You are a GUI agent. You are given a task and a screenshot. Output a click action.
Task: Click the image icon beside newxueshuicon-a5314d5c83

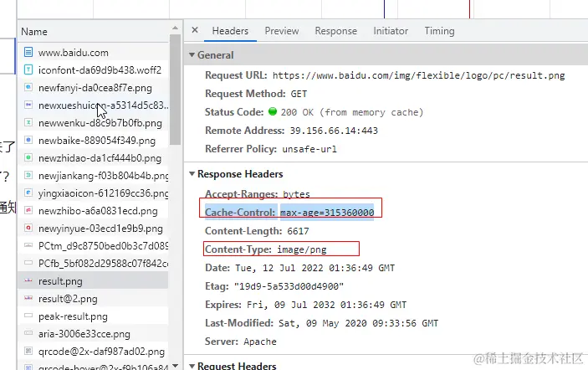(28, 105)
